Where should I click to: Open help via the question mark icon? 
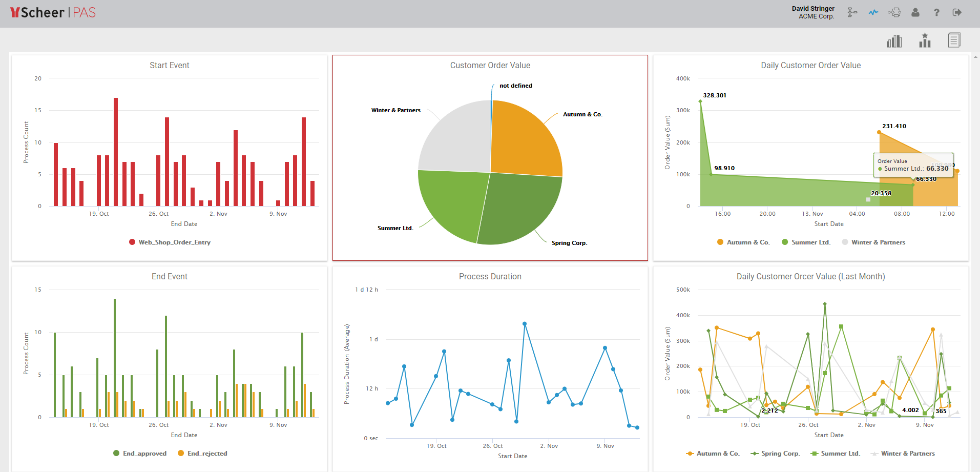(x=936, y=12)
